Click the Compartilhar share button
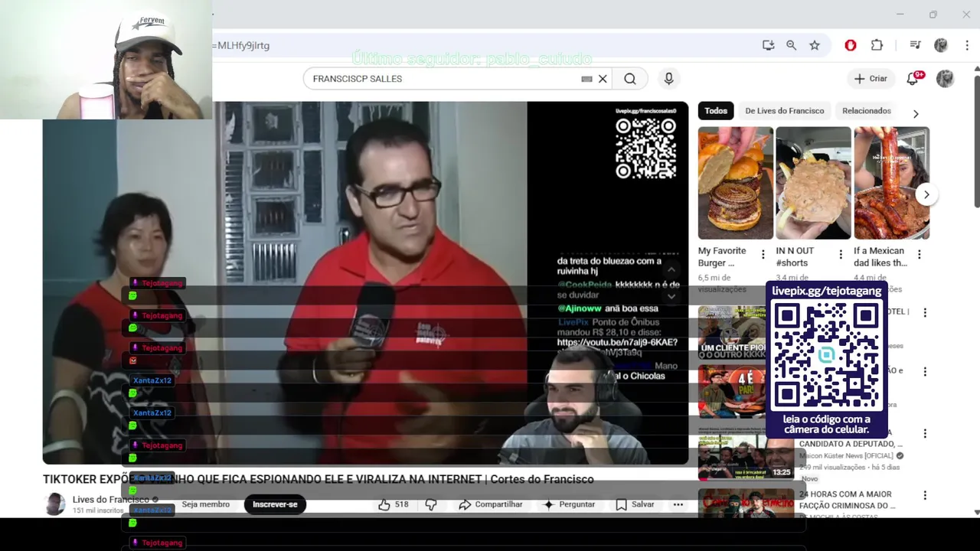This screenshot has height=551, width=980. [x=491, y=504]
